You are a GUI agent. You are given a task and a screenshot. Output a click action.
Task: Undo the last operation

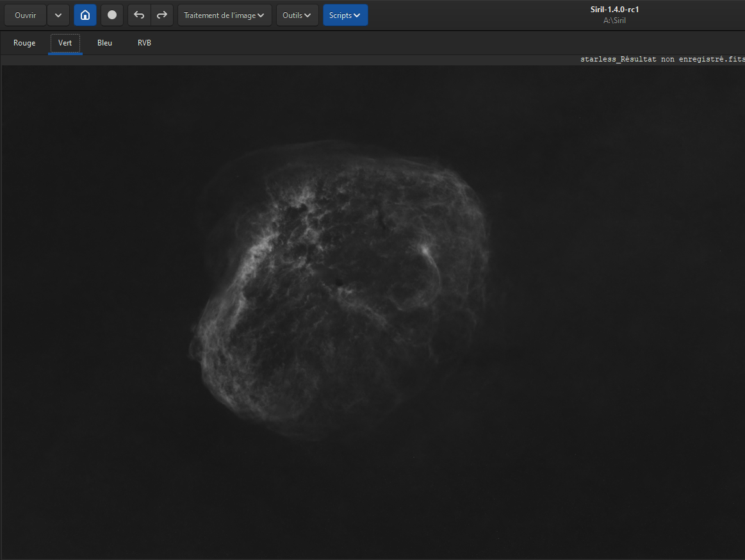coord(139,15)
